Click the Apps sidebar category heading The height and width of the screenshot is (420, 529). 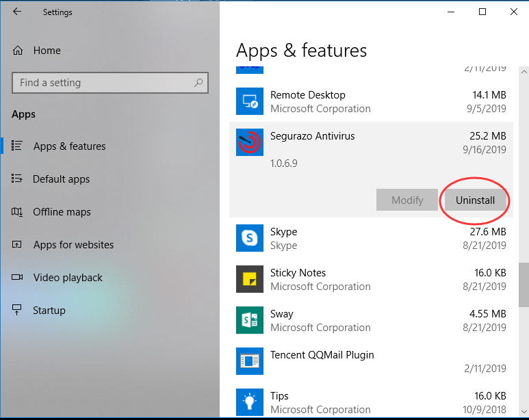pos(24,114)
